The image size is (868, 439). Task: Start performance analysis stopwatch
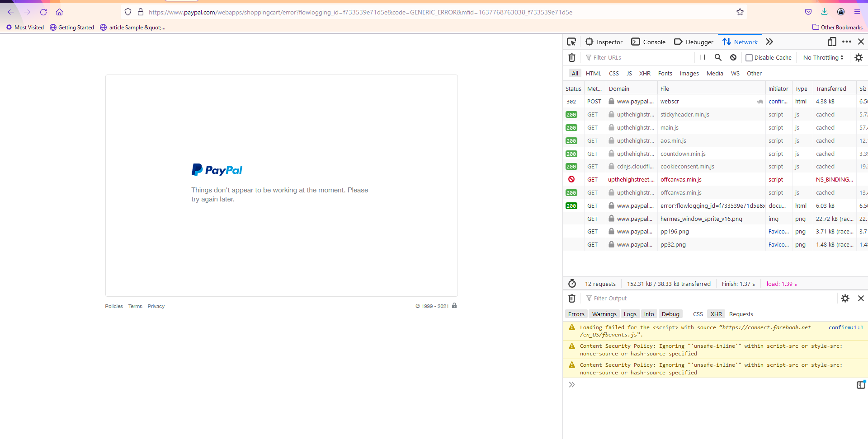pyautogui.click(x=572, y=284)
